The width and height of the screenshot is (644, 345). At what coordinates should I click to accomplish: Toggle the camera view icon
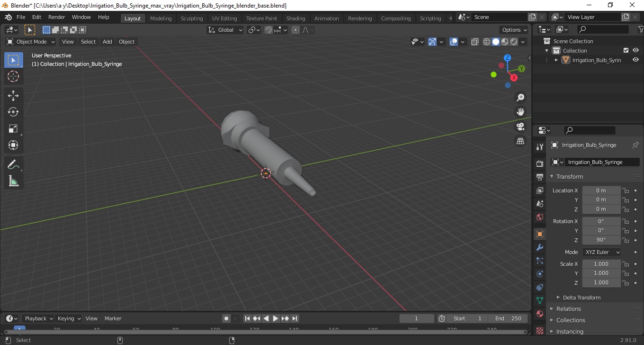pos(520,127)
